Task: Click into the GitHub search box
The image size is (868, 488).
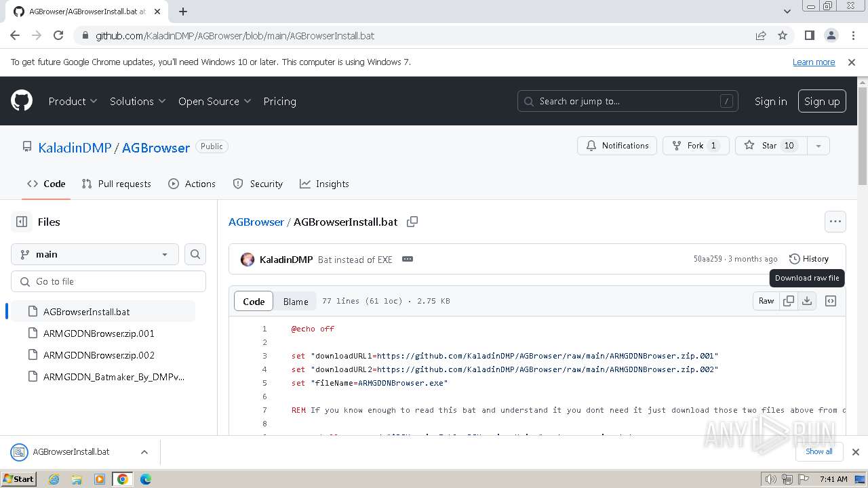Action: point(628,101)
